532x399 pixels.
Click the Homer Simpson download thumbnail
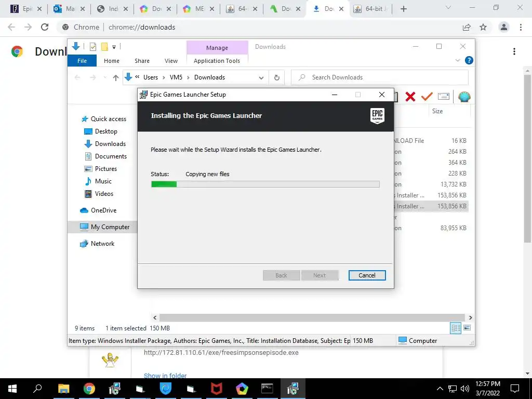[x=110, y=360]
